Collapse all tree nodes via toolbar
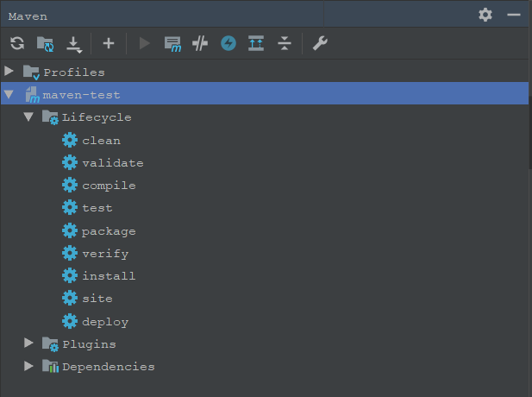 tap(285, 43)
